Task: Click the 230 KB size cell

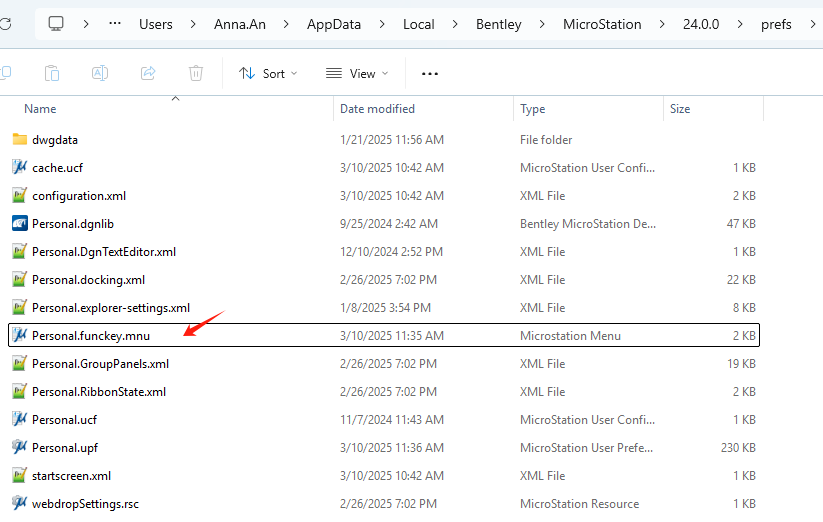Action: [738, 448]
